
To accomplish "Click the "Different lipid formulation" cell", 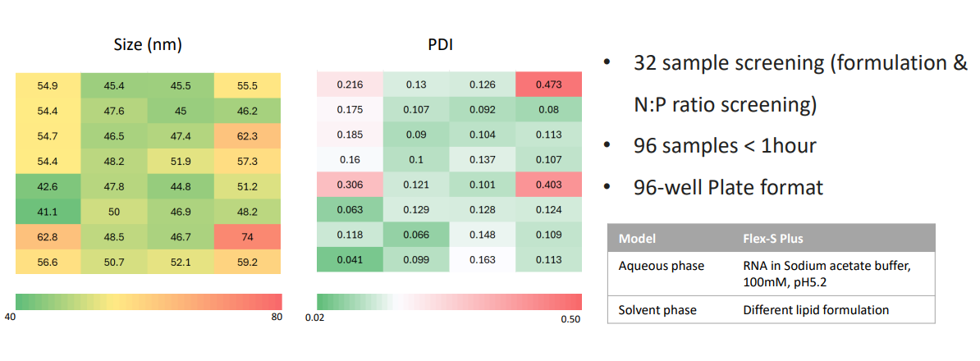I will pyautogui.click(x=816, y=309).
